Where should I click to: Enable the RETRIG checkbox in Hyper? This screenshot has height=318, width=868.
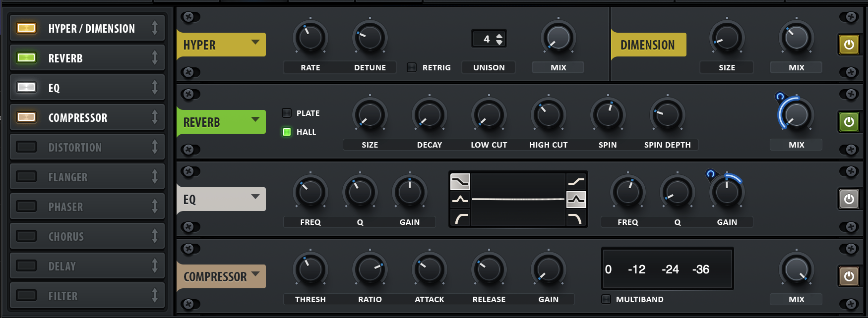(412, 67)
